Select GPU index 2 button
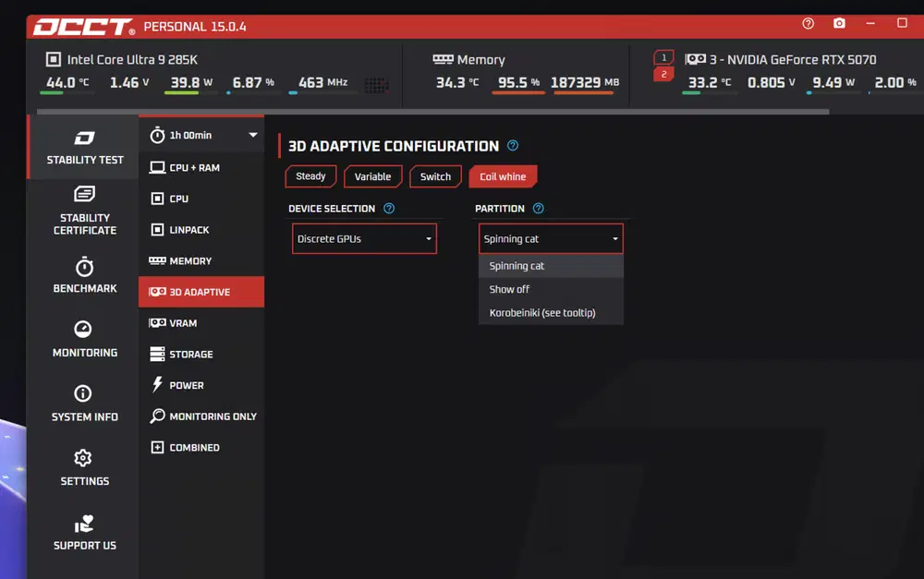Viewport: 924px width, 579px height. pos(663,74)
